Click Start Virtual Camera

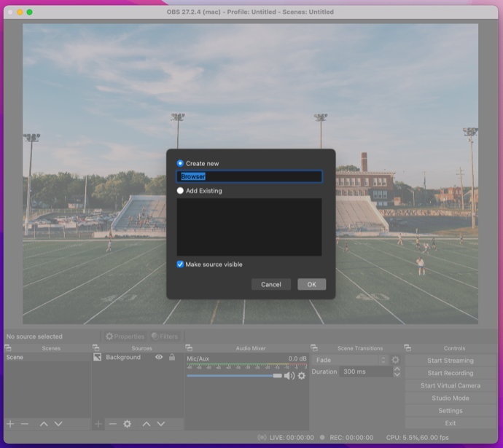click(451, 385)
